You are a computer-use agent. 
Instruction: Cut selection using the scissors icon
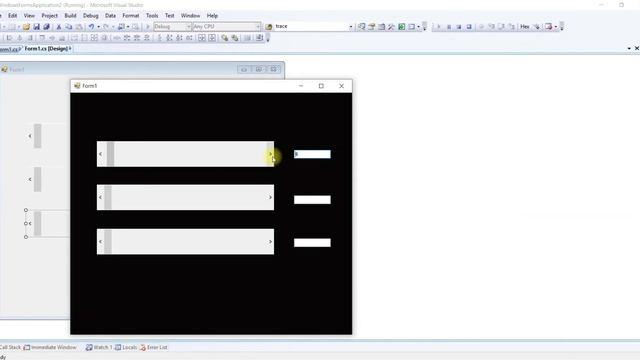tap(59, 27)
